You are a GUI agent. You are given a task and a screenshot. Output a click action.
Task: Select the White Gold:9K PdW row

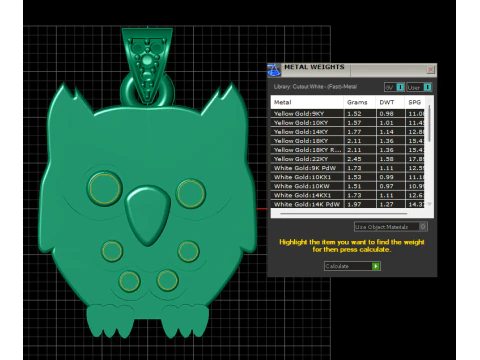tap(348, 168)
